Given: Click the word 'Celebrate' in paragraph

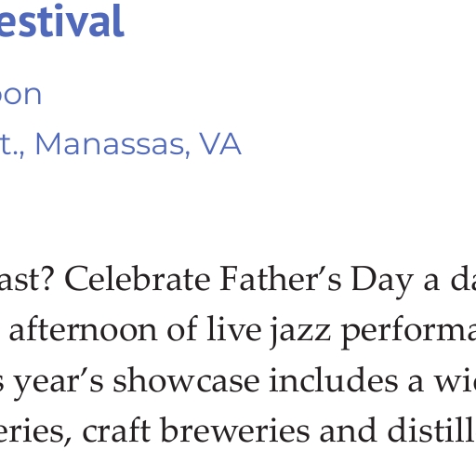Looking at the screenshot, I should point(138,279).
